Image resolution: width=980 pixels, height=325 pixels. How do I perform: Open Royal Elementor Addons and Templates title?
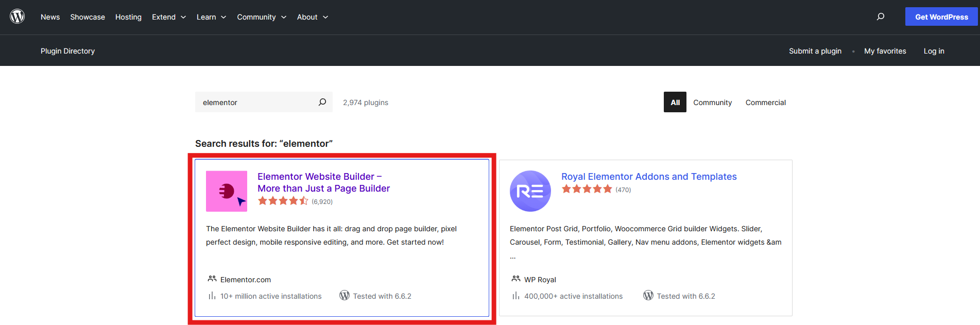coord(649,177)
